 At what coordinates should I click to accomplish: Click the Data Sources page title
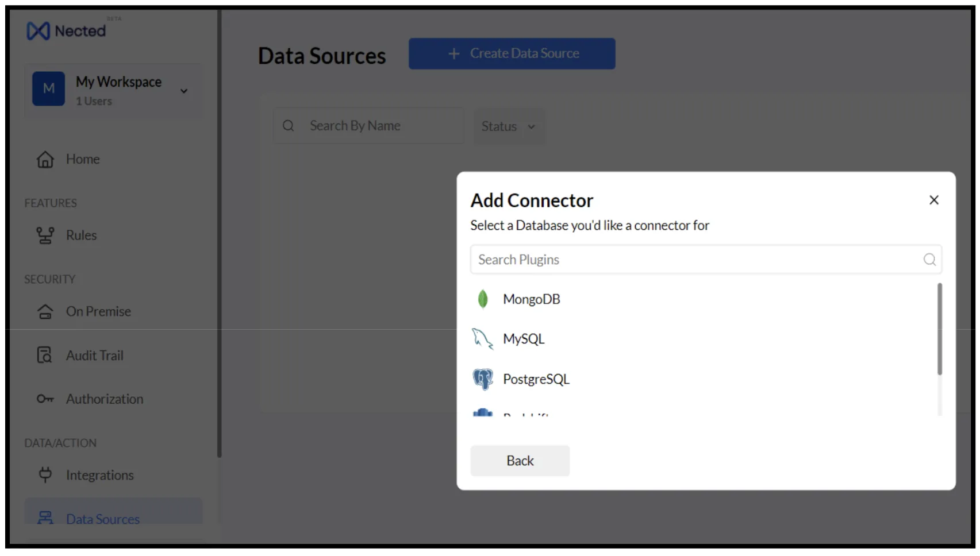pyautogui.click(x=322, y=56)
